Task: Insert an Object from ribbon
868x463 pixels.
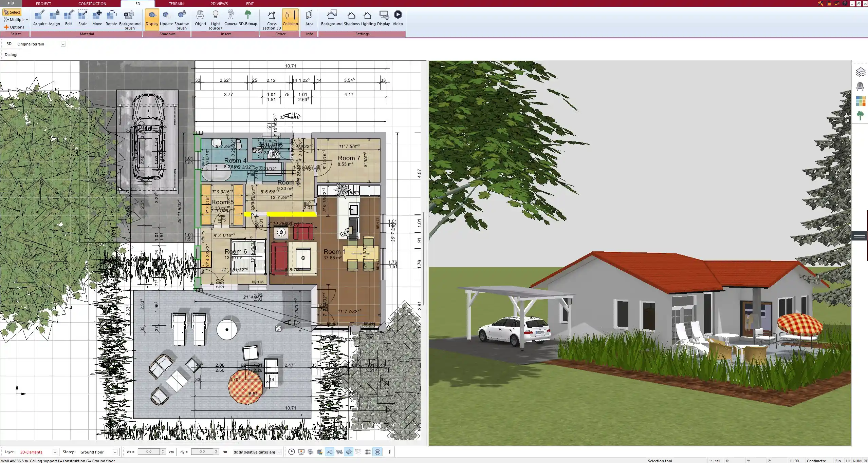Action: pos(200,18)
